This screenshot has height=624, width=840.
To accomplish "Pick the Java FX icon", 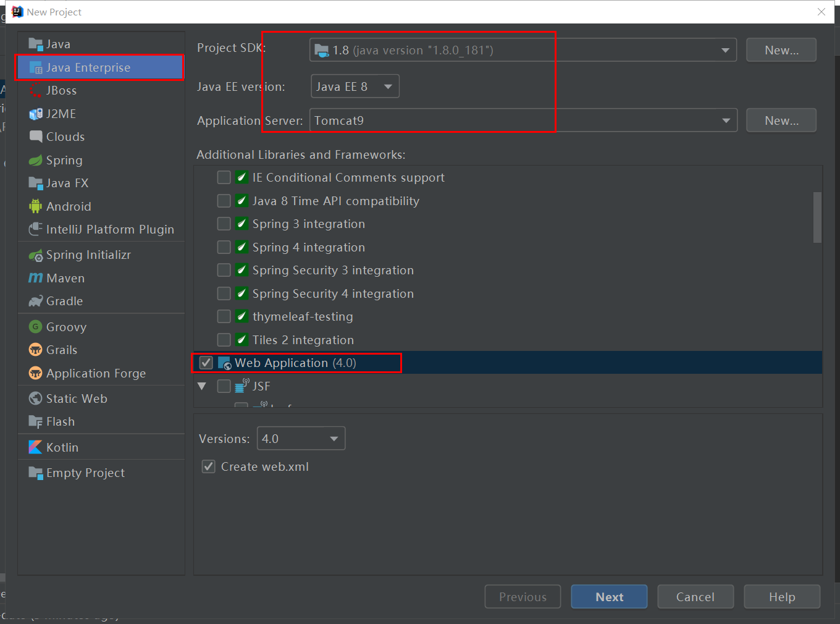I will [36, 183].
